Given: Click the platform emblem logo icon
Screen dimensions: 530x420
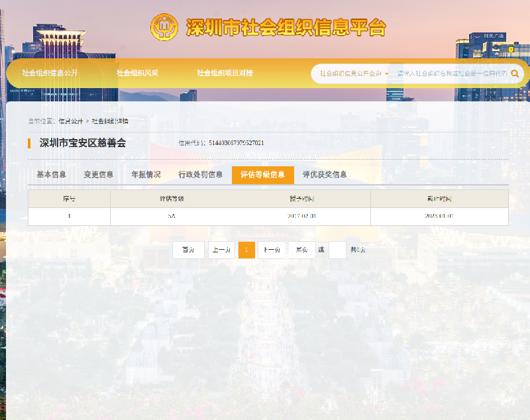Looking at the screenshot, I should (164, 27).
